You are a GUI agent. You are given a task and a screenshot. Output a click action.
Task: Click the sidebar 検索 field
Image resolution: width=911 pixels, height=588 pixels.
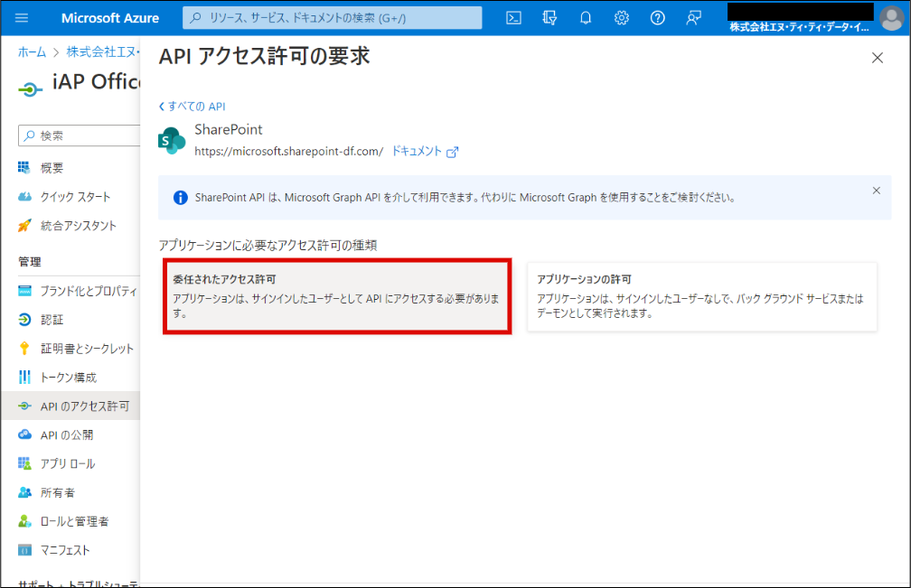(80, 135)
